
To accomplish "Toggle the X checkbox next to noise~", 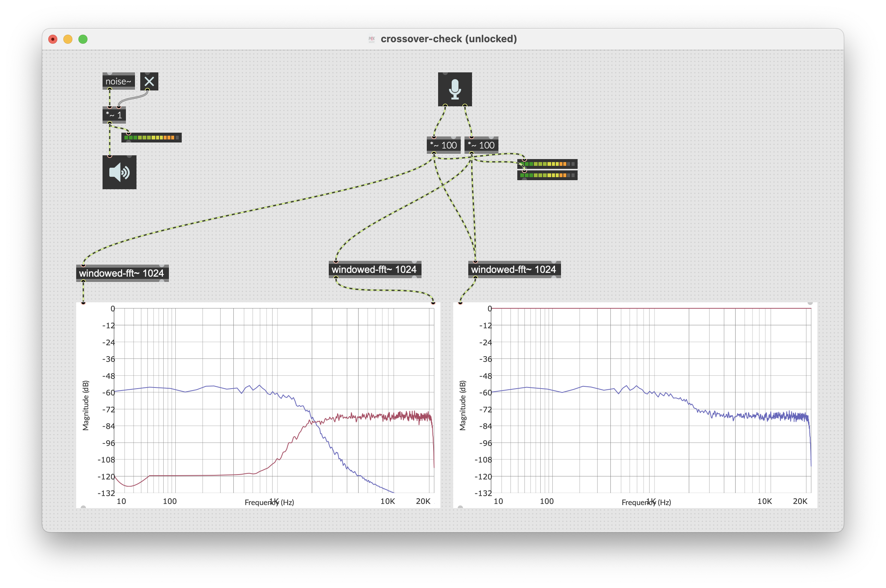I will (x=149, y=81).
